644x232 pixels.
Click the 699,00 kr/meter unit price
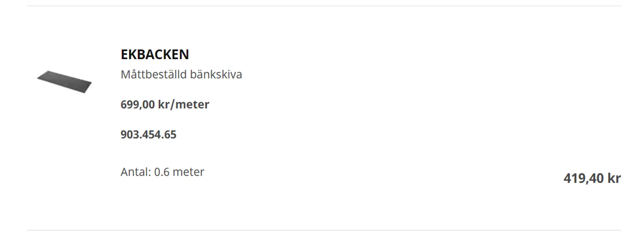[x=165, y=104]
